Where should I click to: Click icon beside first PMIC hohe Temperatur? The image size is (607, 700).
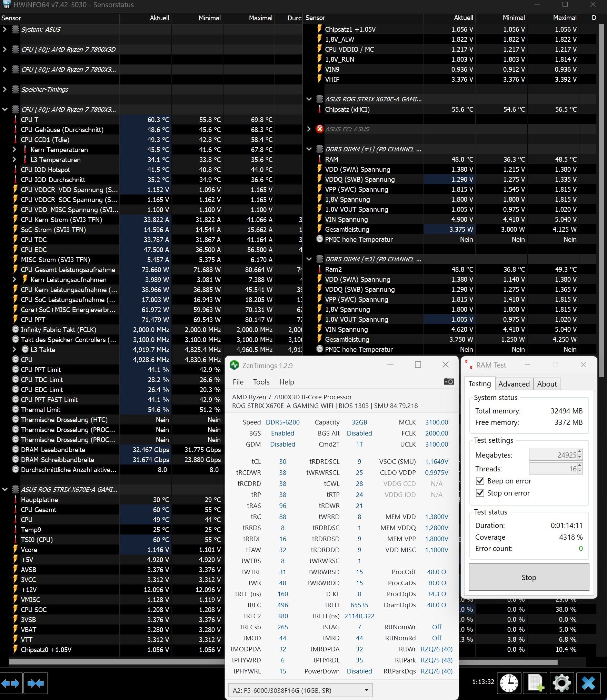[x=319, y=239]
